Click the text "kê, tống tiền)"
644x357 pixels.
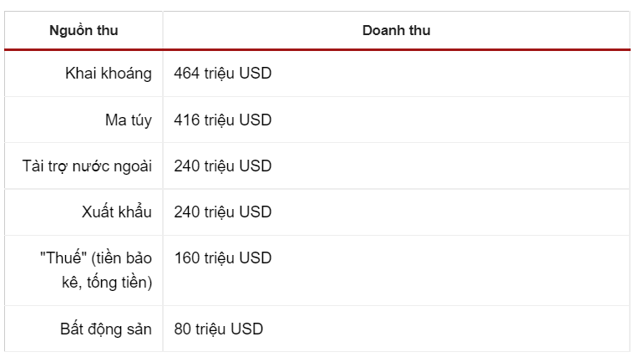(107, 283)
